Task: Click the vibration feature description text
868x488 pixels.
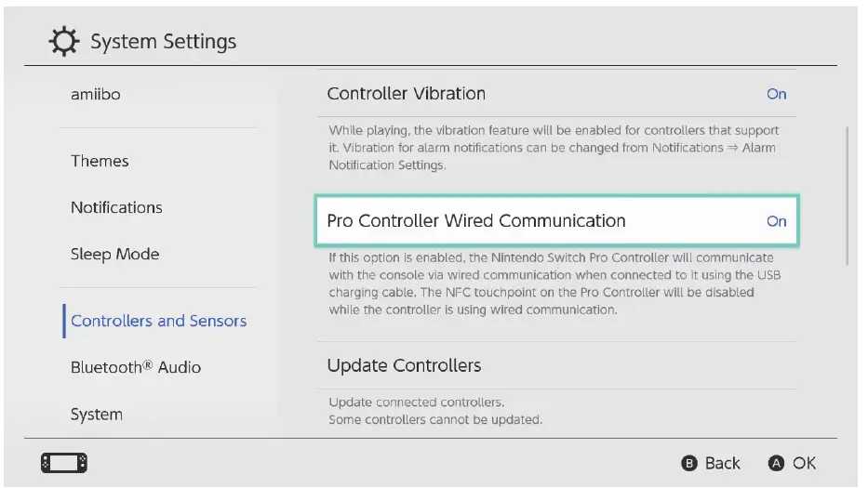Action: pyautogui.click(x=554, y=148)
